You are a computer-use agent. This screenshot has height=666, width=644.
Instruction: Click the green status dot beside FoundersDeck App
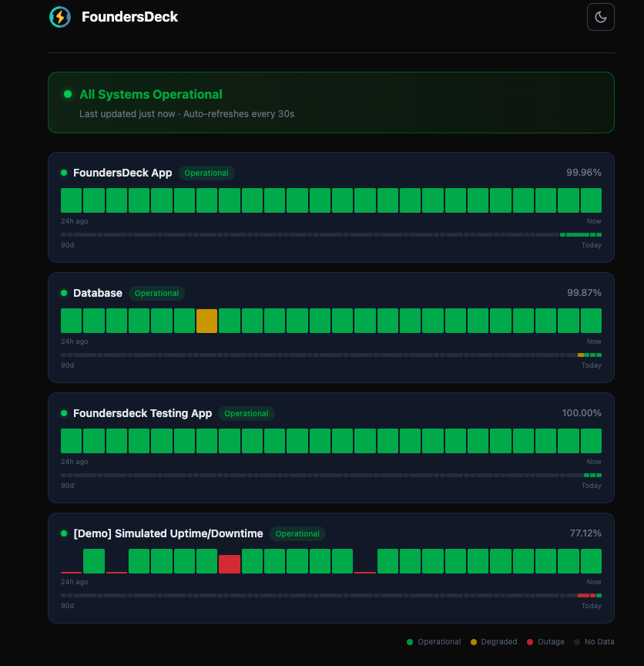point(64,173)
